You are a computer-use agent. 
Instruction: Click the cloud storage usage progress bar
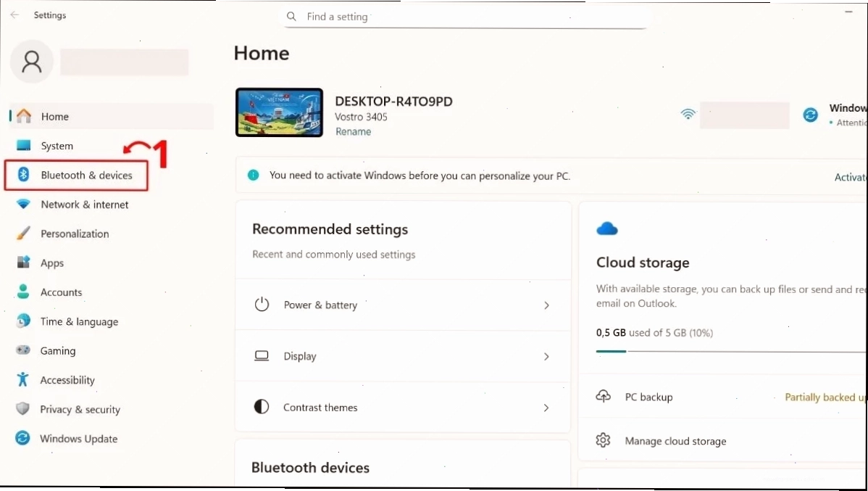click(x=732, y=351)
